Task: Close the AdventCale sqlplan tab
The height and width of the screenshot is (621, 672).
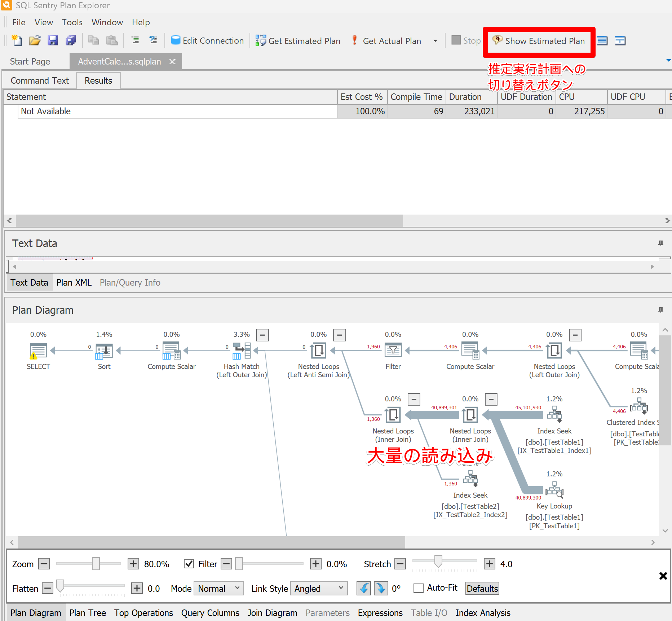Action: tap(172, 61)
